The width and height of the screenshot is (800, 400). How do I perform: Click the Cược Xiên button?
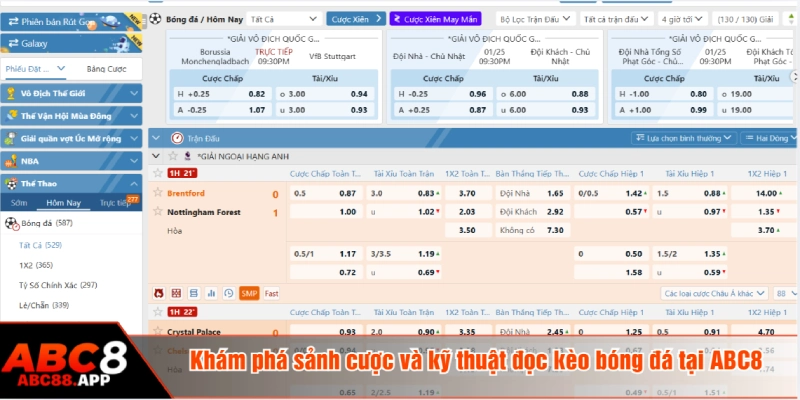(x=356, y=19)
